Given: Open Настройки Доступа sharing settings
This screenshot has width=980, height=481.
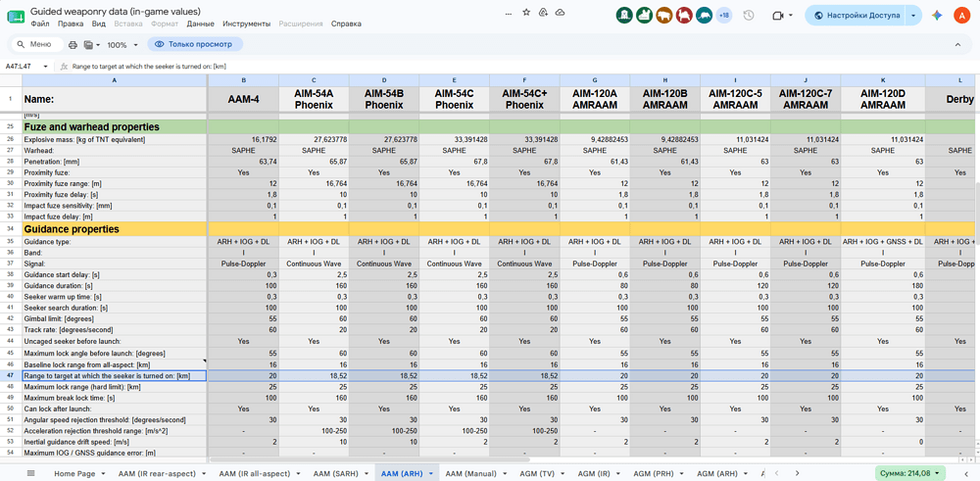Looking at the screenshot, I should pyautogui.click(x=857, y=16).
